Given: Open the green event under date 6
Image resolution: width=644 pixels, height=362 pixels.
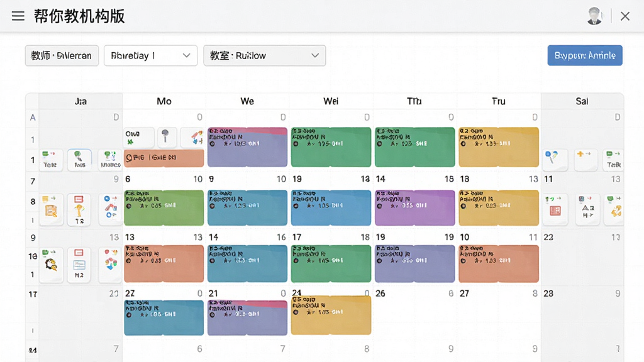Looking at the screenshot, I should pyautogui.click(x=164, y=207).
